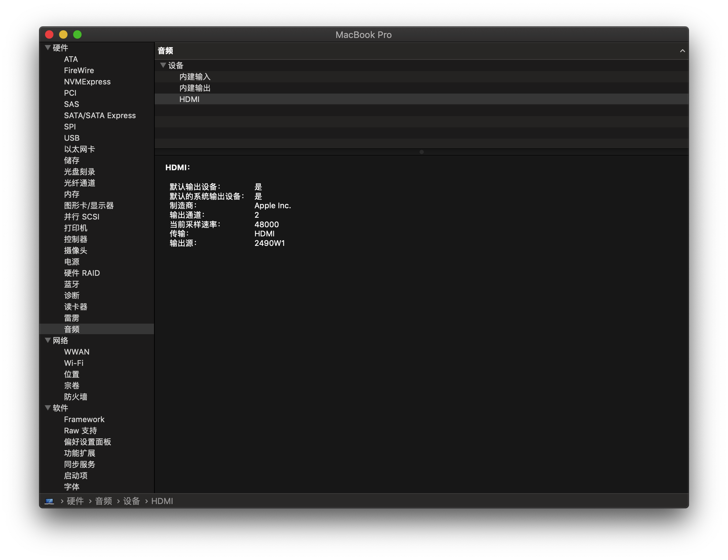
Task: Open 防火墙 under 网络
Action: (x=76, y=397)
